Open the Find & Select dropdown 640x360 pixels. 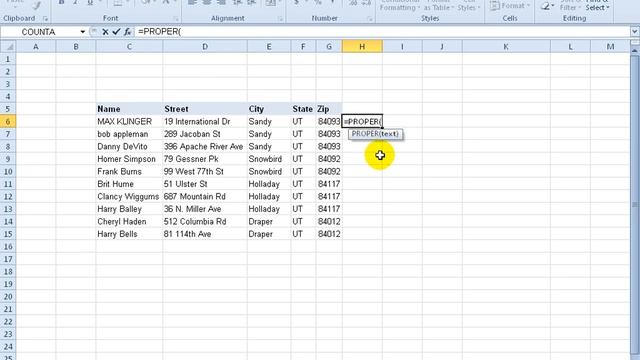(x=597, y=5)
